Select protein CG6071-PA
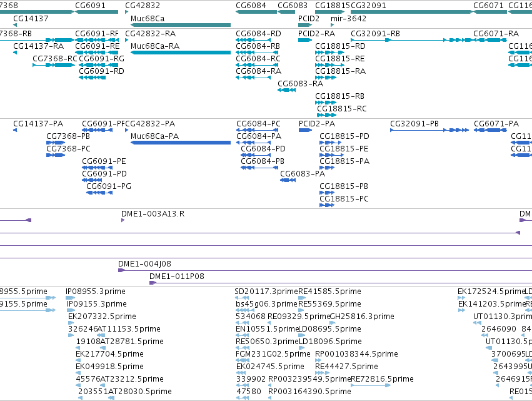The height and width of the screenshot is (401, 532). (x=496, y=124)
